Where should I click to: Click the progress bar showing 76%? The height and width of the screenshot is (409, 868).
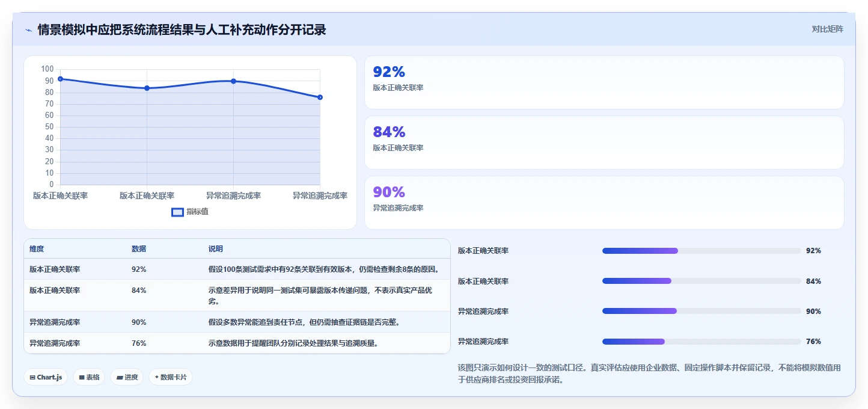(x=701, y=341)
